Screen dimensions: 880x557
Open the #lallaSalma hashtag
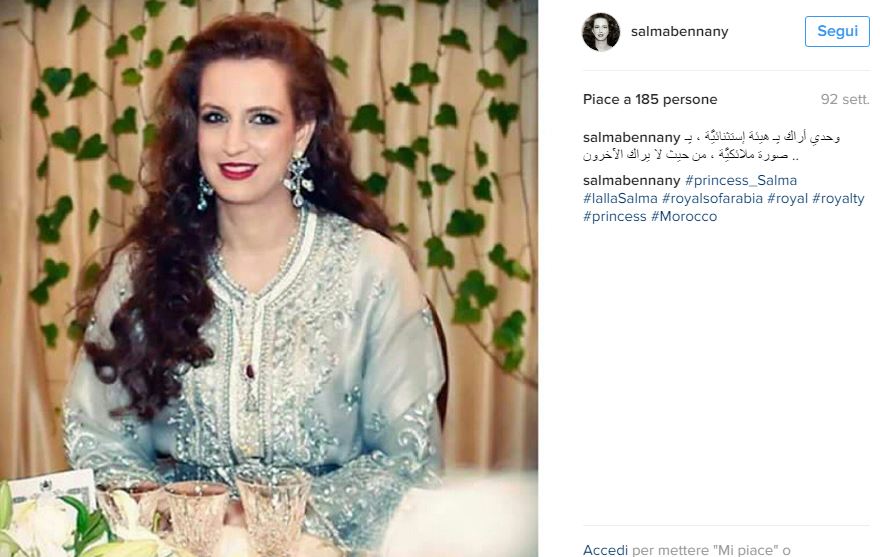tap(620, 198)
